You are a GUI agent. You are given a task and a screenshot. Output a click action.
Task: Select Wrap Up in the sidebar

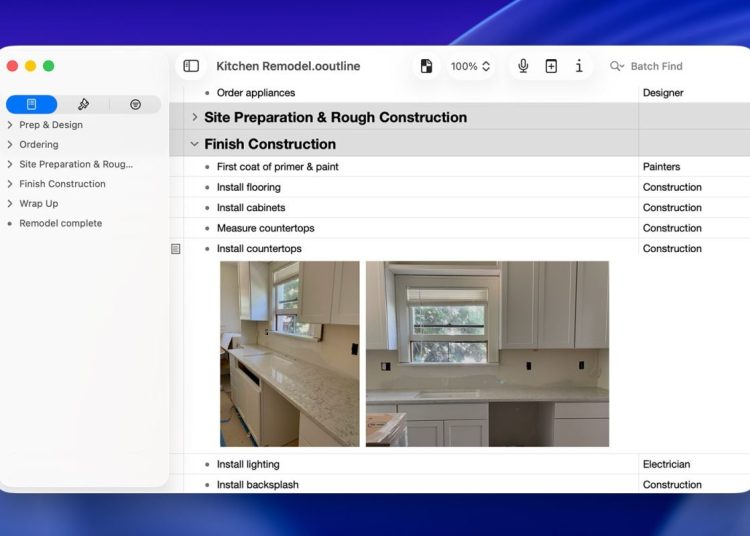click(38, 203)
